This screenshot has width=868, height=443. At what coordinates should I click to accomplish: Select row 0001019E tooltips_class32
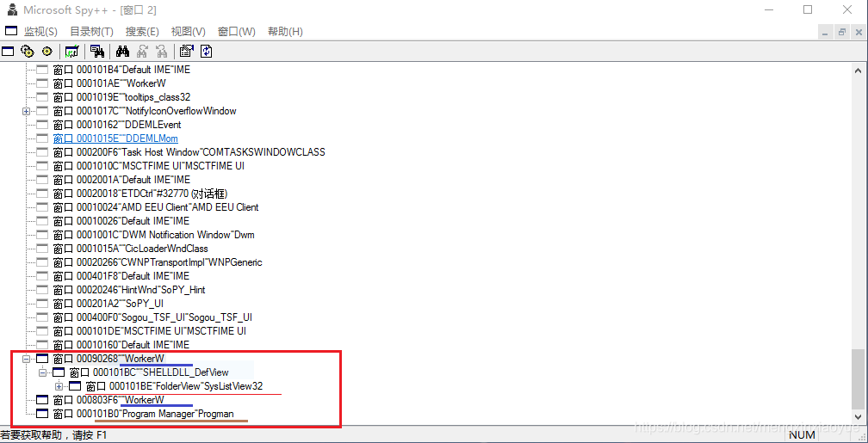click(x=121, y=97)
